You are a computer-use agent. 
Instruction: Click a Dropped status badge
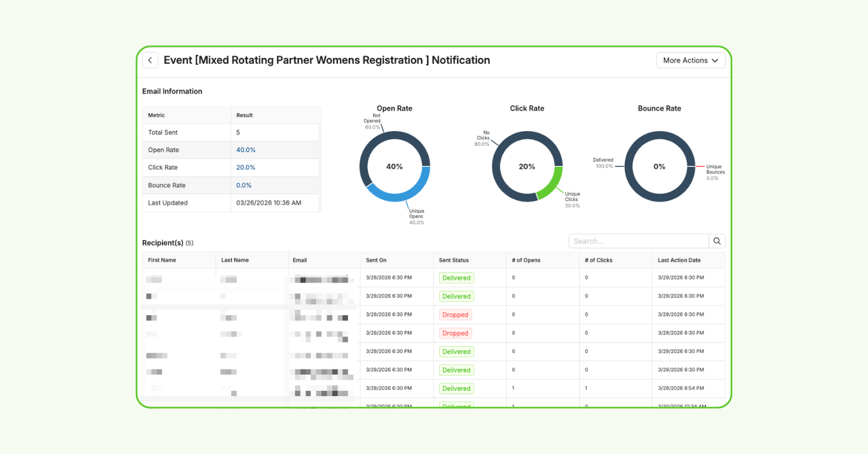[455, 315]
